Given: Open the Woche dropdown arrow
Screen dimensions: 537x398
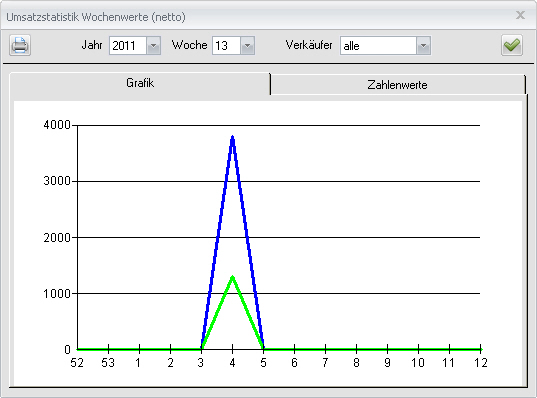Looking at the screenshot, I should click(247, 46).
